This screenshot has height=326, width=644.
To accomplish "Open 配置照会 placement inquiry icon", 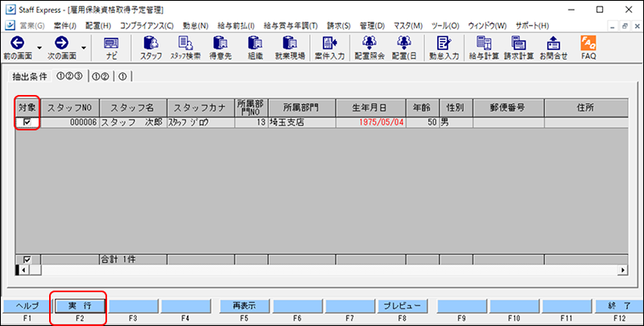I will pyautogui.click(x=369, y=43).
